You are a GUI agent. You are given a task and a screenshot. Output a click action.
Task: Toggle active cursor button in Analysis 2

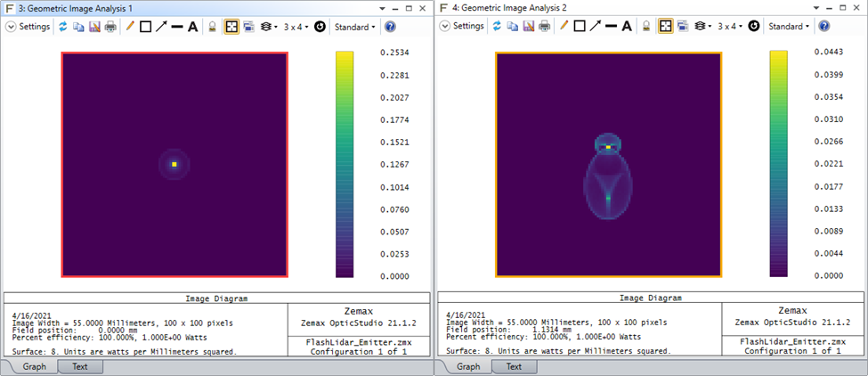665,27
